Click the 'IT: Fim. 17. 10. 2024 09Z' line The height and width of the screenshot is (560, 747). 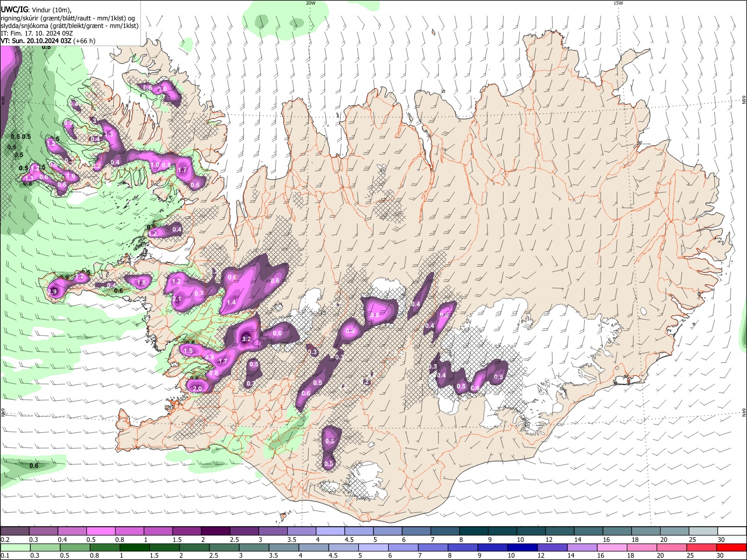click(37, 34)
